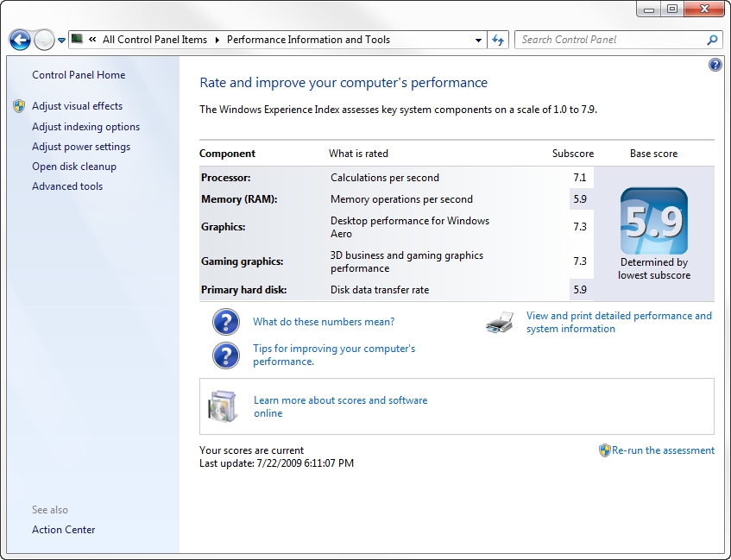
Task: Open Adjust indexing options
Action: 85,127
